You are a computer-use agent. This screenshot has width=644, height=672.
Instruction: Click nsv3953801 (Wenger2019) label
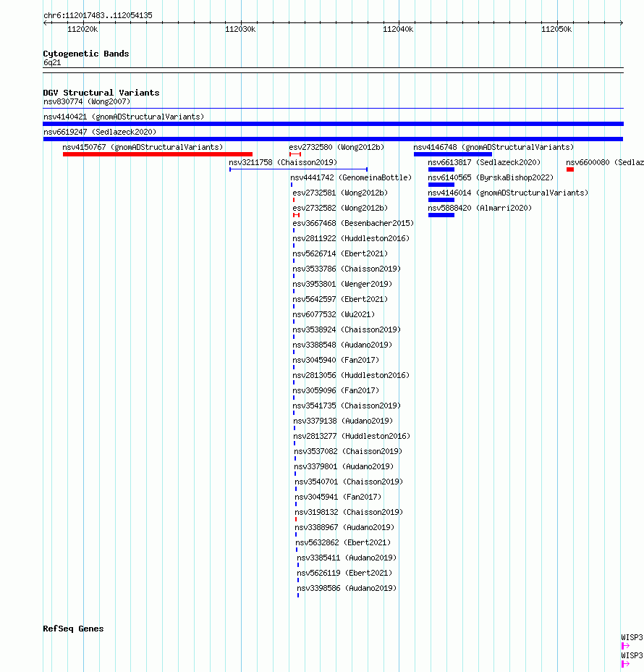342,284
